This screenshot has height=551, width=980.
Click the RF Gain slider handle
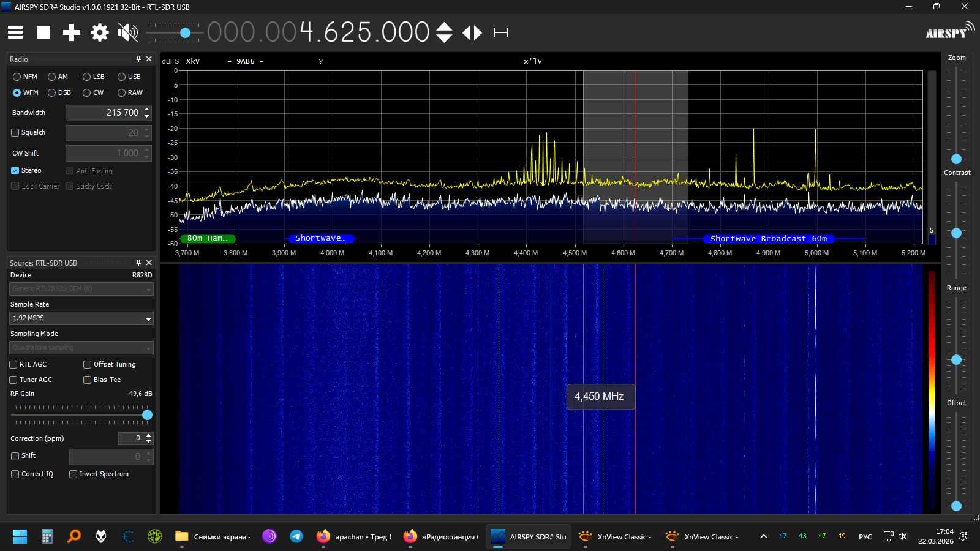pos(147,415)
